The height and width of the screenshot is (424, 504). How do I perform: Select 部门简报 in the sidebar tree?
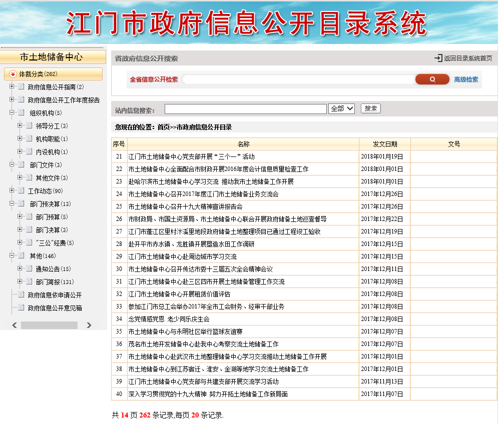pyautogui.click(x=55, y=282)
